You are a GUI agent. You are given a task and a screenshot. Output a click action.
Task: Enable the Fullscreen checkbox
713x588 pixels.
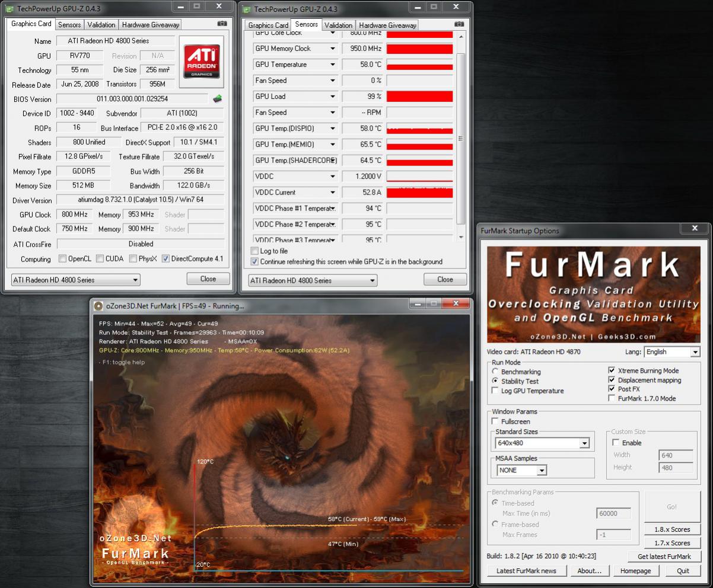[x=495, y=421]
